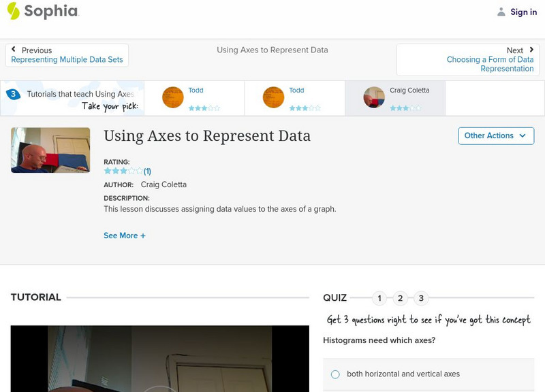
Task: Select the second Todd tutorial avatar
Action: click(273, 97)
